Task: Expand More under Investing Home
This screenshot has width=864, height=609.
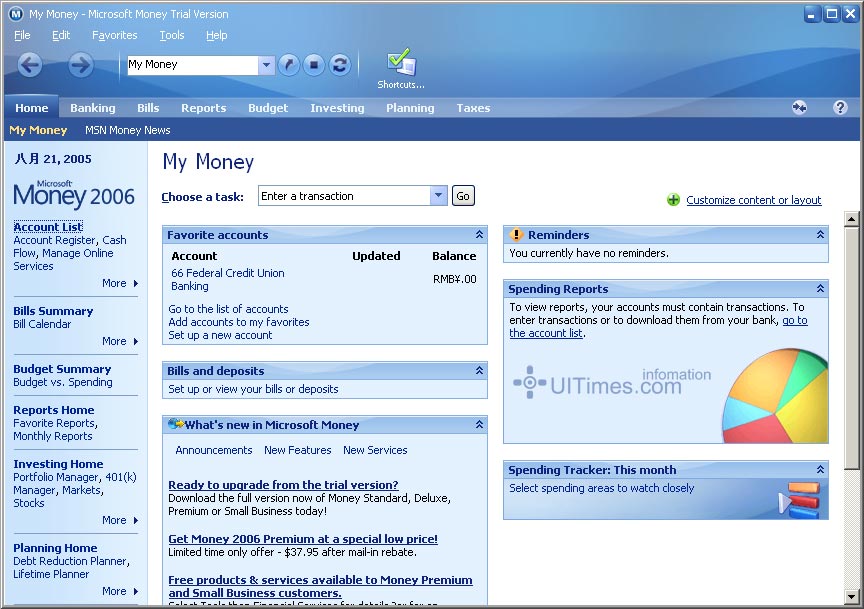Action: [x=120, y=520]
